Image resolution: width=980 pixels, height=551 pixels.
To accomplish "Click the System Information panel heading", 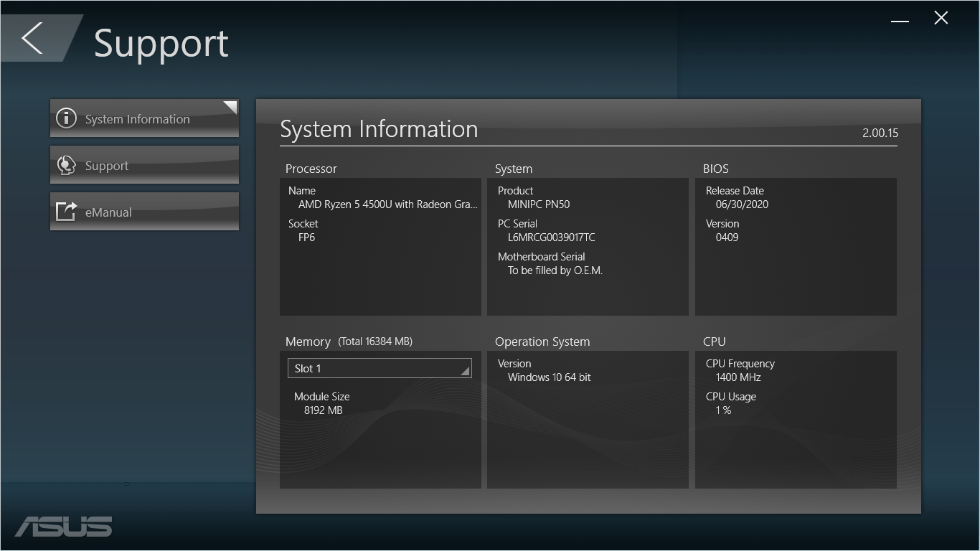I will click(x=379, y=129).
